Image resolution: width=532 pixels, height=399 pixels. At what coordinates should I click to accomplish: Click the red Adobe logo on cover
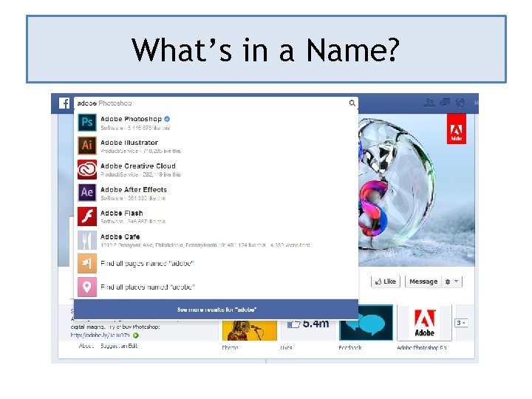(x=457, y=129)
